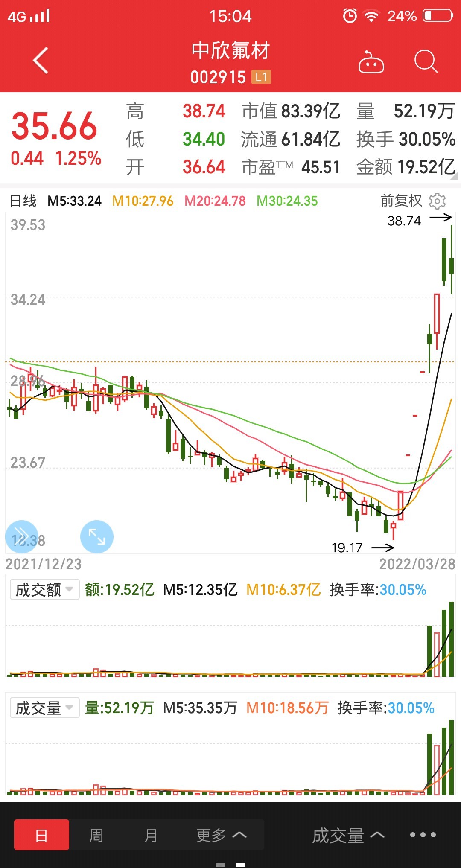Tap the M10:27.96 moving average label
461x868 pixels.
coord(143,201)
